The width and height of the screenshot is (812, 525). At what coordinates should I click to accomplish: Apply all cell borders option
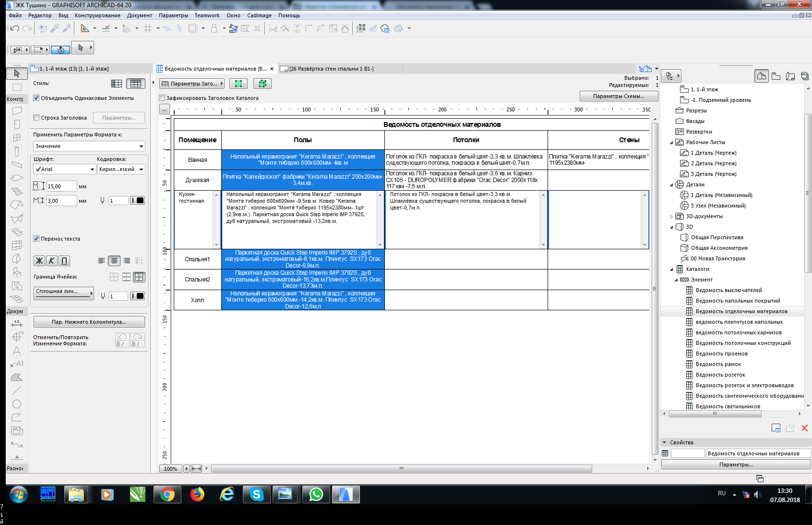pos(139,277)
